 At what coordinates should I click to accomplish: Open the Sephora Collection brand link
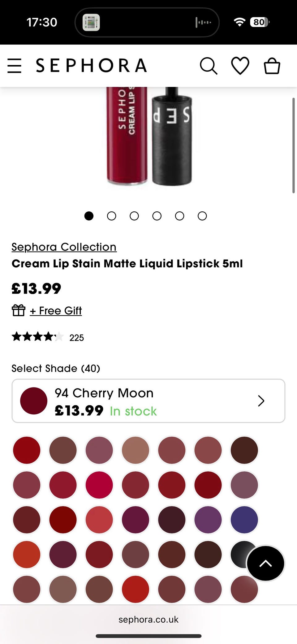click(x=64, y=247)
